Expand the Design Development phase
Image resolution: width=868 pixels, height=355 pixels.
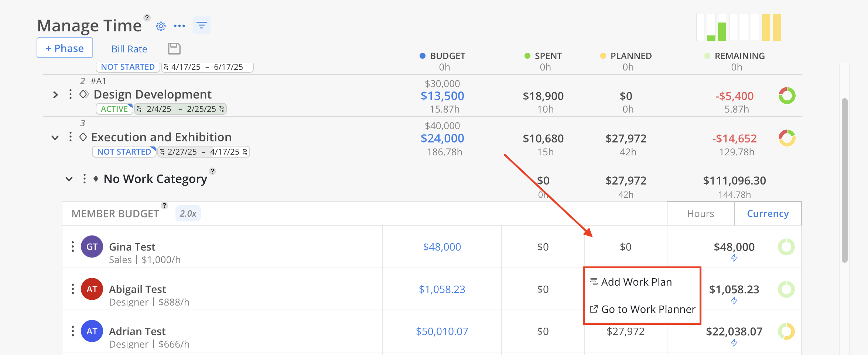55,95
